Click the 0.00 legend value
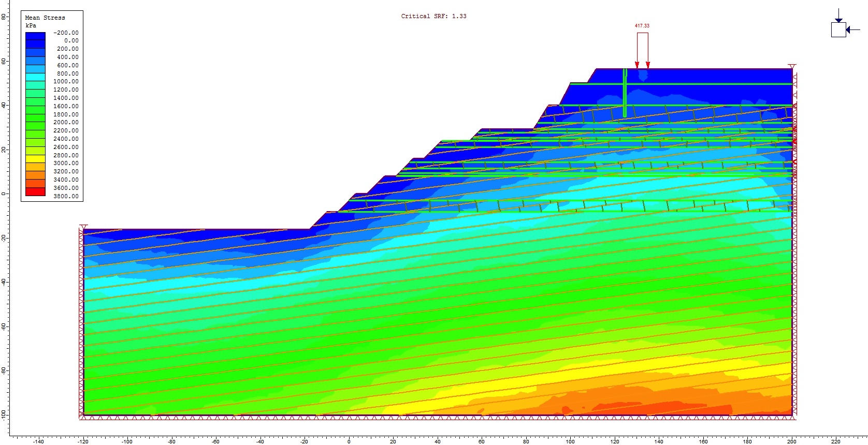868x445 pixels. [x=71, y=40]
